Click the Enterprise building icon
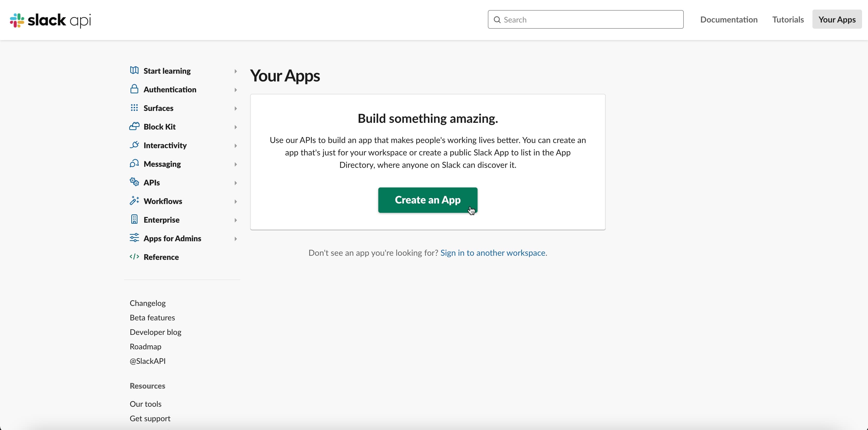This screenshot has height=430, width=868. click(134, 219)
